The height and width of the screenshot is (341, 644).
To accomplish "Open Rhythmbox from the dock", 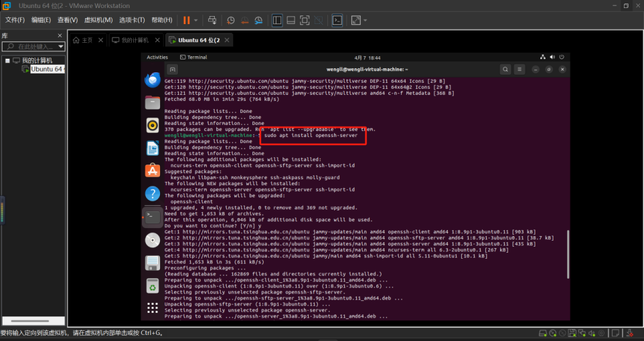I will pos(153,126).
